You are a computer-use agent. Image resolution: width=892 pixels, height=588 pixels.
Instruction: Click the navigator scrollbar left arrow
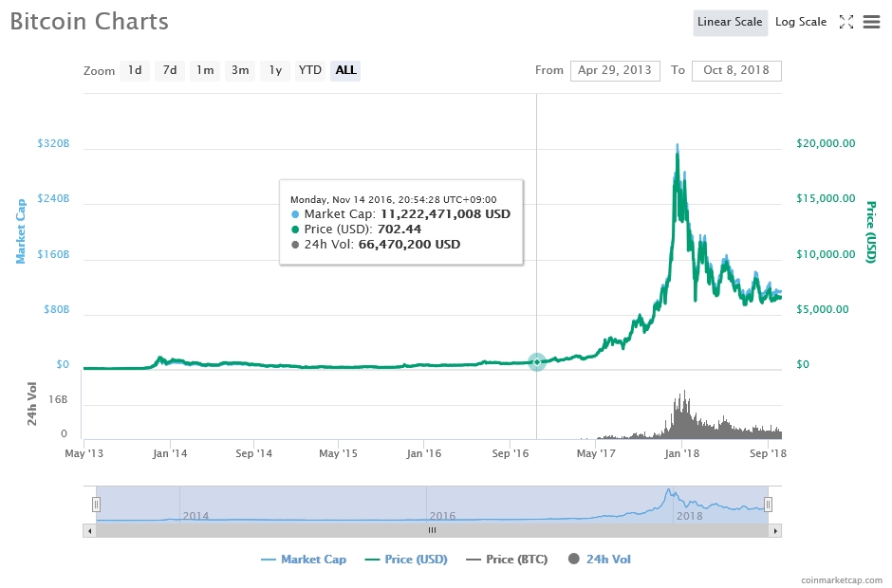coord(90,530)
